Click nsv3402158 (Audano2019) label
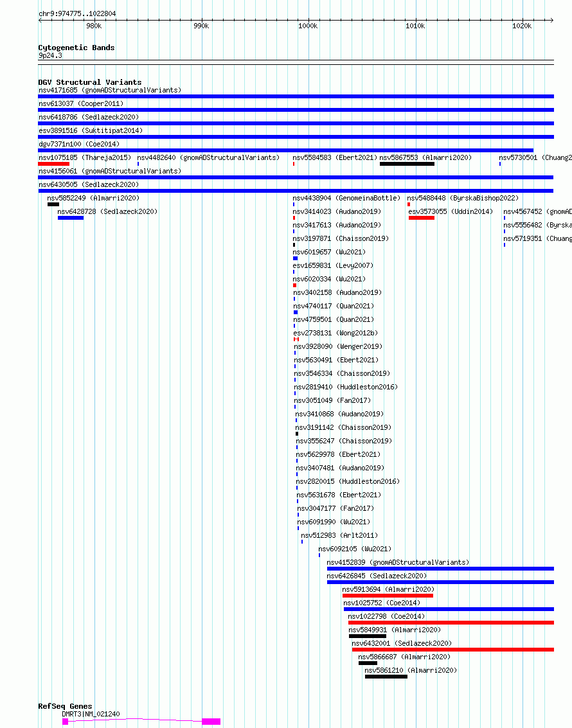 337,292
